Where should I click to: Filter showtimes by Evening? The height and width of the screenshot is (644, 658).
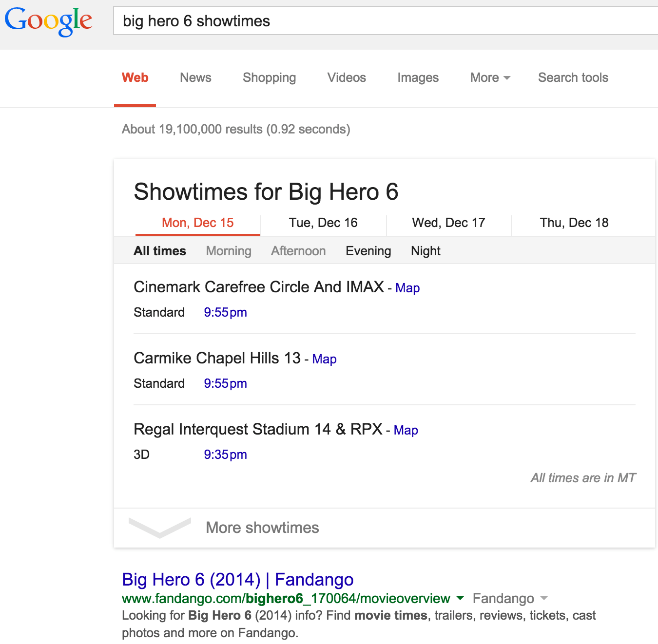pos(368,251)
